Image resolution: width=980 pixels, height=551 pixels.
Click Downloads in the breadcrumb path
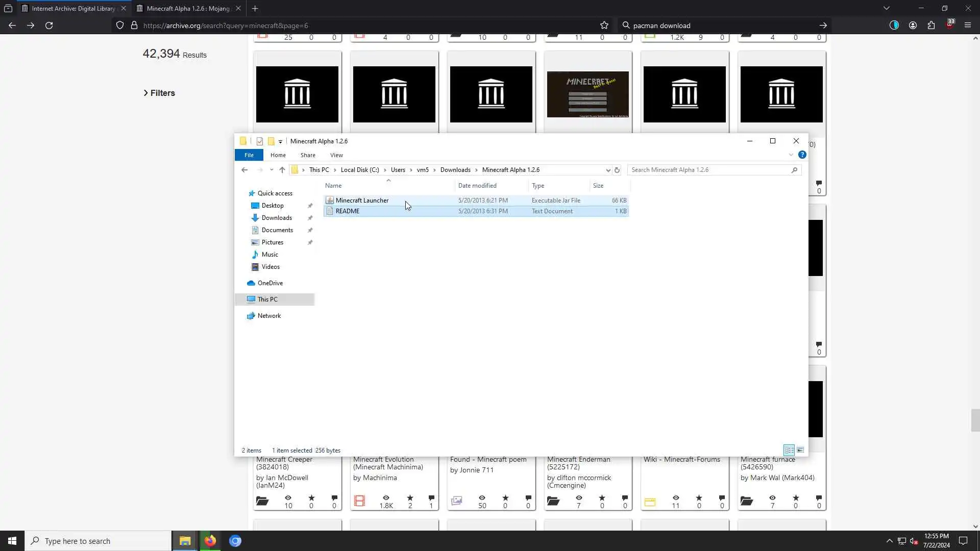[455, 170]
